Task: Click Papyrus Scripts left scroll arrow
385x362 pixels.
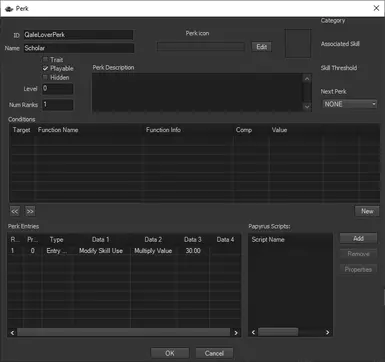Action: [x=253, y=332]
